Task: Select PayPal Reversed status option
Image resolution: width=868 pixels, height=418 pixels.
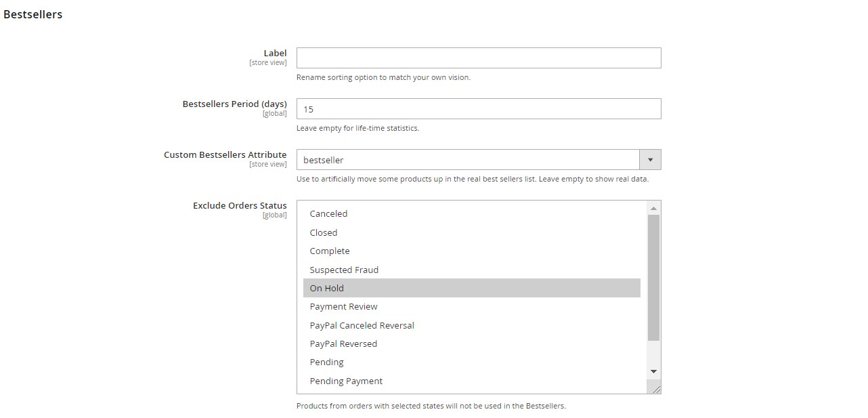Action: coord(343,343)
